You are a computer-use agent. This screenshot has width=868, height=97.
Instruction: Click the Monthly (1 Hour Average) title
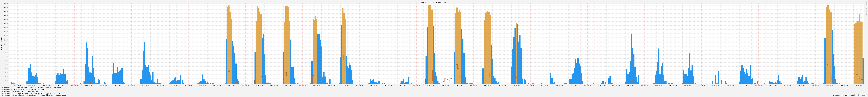(x=434, y=2)
